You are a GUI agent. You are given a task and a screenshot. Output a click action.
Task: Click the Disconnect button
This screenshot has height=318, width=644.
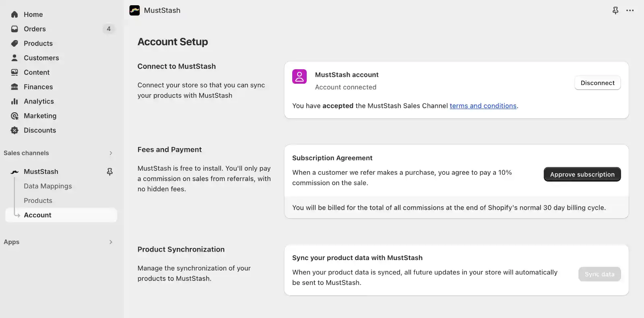(597, 83)
